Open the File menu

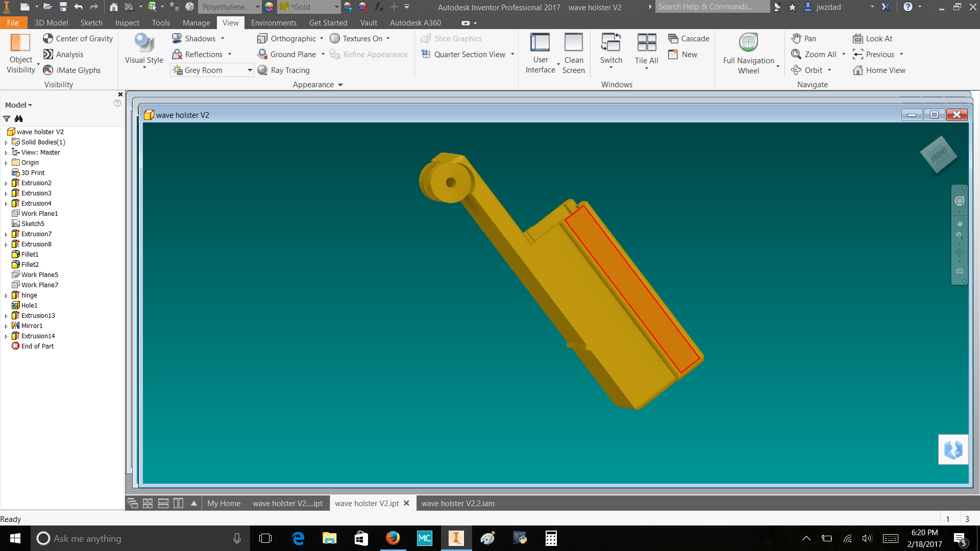[13, 23]
